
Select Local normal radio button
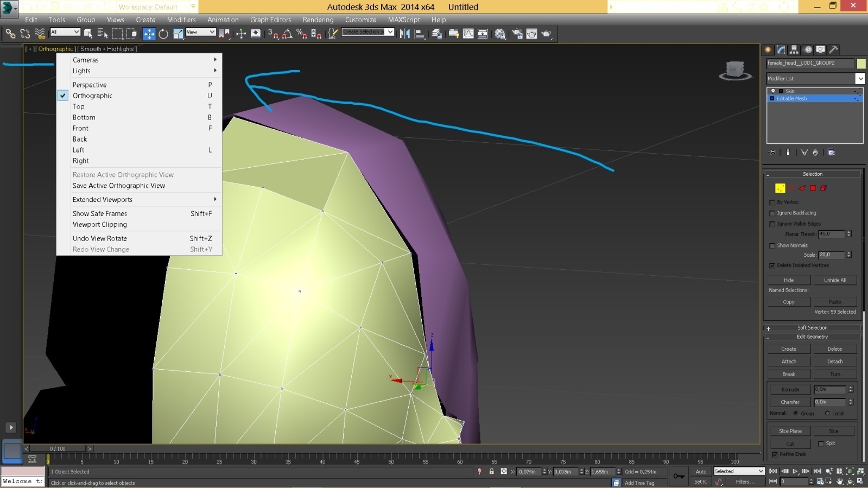(x=827, y=413)
